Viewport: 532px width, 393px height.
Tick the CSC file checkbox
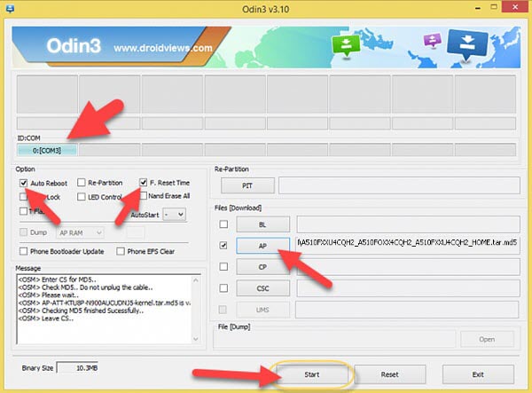pyautogui.click(x=223, y=288)
